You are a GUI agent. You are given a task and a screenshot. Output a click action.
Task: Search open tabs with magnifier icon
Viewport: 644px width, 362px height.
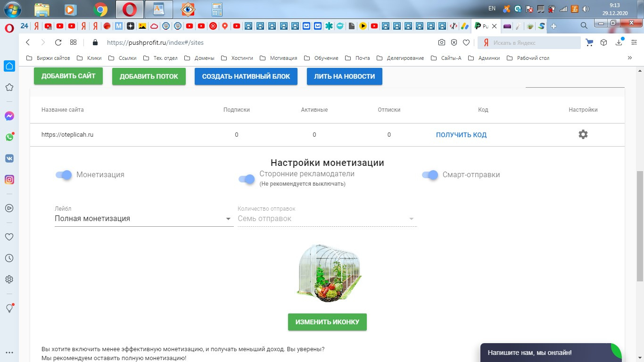coord(584,25)
